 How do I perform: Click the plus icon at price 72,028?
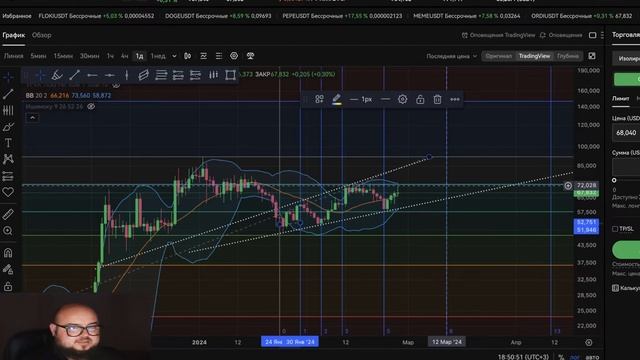click(x=568, y=186)
